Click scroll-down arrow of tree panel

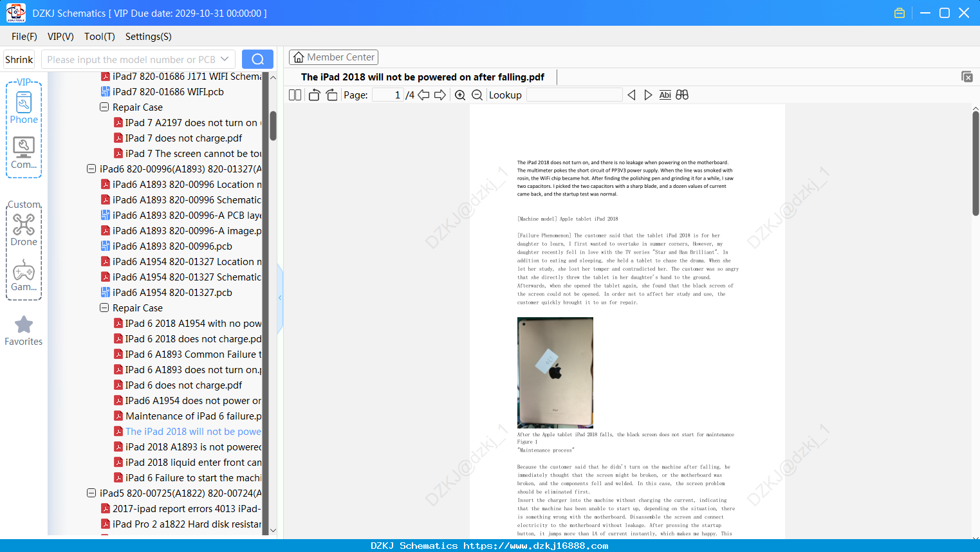pos(273,531)
